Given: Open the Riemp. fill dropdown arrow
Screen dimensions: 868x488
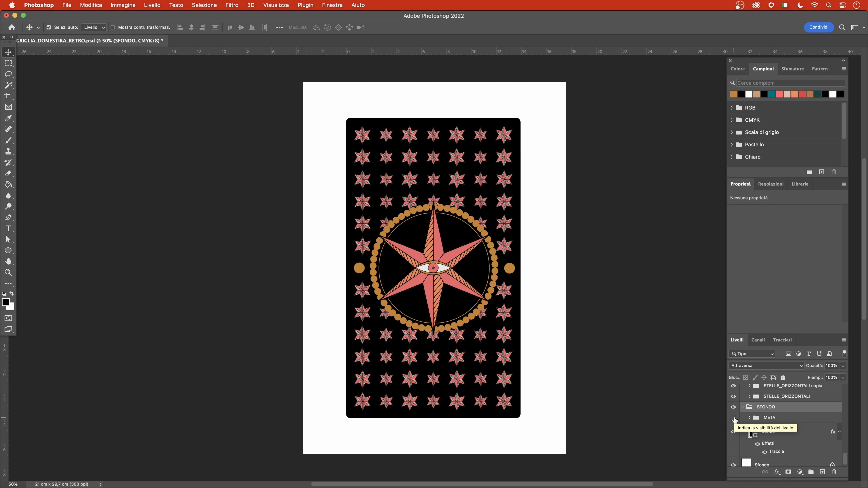Looking at the screenshot, I should [x=843, y=378].
